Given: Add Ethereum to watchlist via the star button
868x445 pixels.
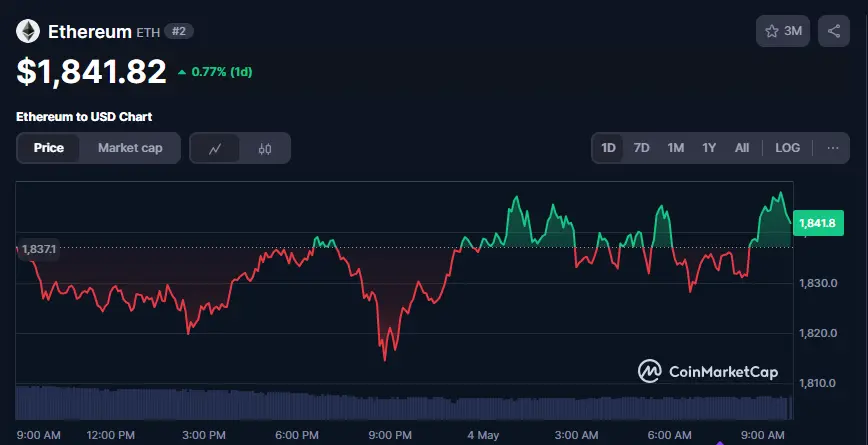Looking at the screenshot, I should pyautogui.click(x=783, y=31).
